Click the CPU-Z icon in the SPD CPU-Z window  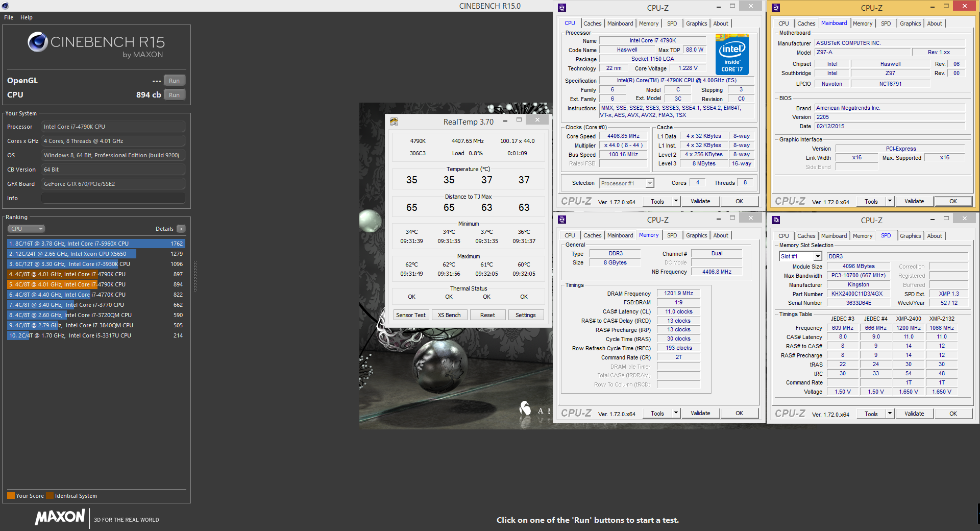[x=776, y=220]
